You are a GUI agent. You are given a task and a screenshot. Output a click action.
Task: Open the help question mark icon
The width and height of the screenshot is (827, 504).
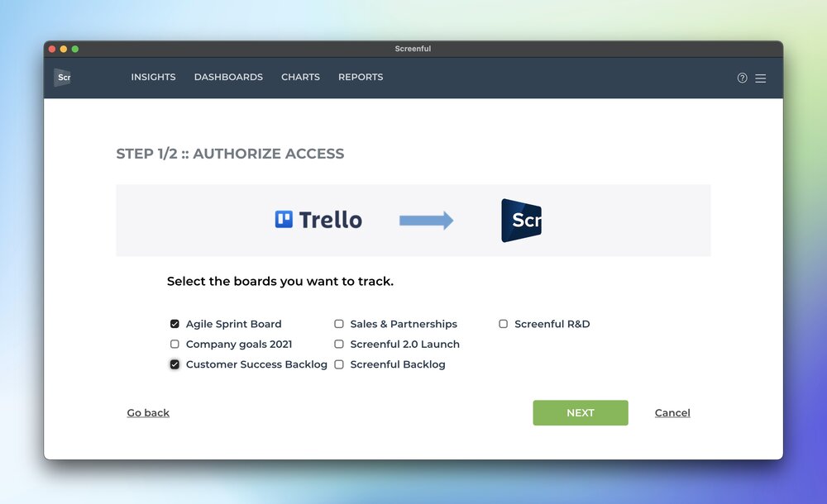742,78
